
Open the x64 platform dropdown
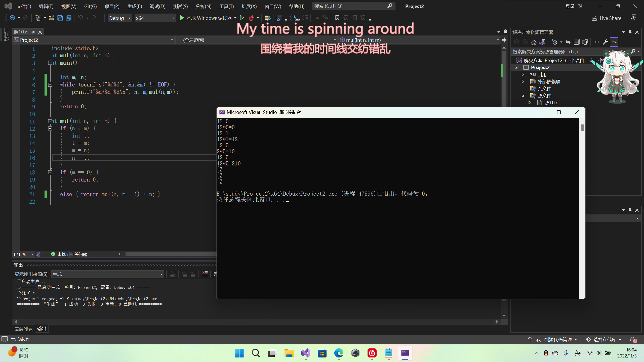(x=155, y=18)
